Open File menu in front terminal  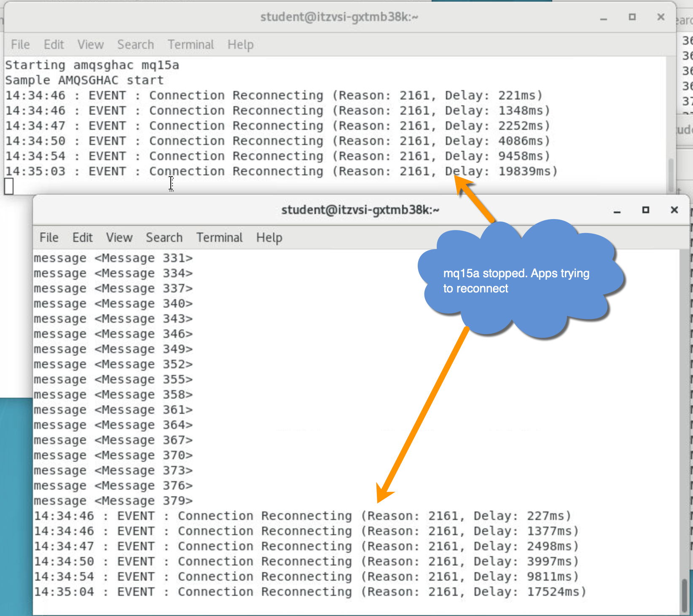49,238
